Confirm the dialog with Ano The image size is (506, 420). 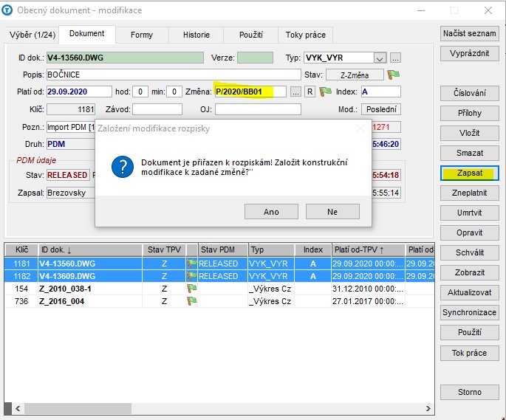[x=271, y=212]
